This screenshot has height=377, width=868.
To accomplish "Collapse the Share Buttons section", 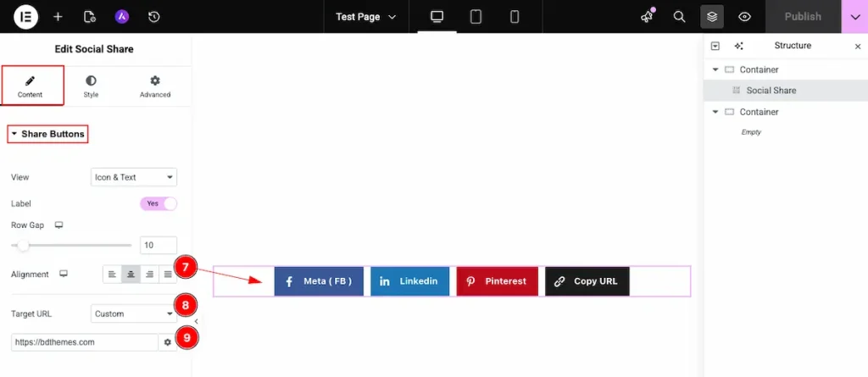I will click(x=47, y=134).
